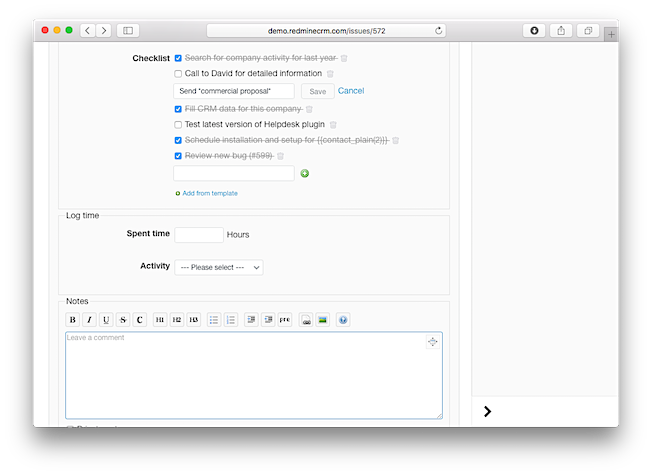Apply Heading 1 formatting
Image resolution: width=652 pixels, height=475 pixels.
(160, 320)
